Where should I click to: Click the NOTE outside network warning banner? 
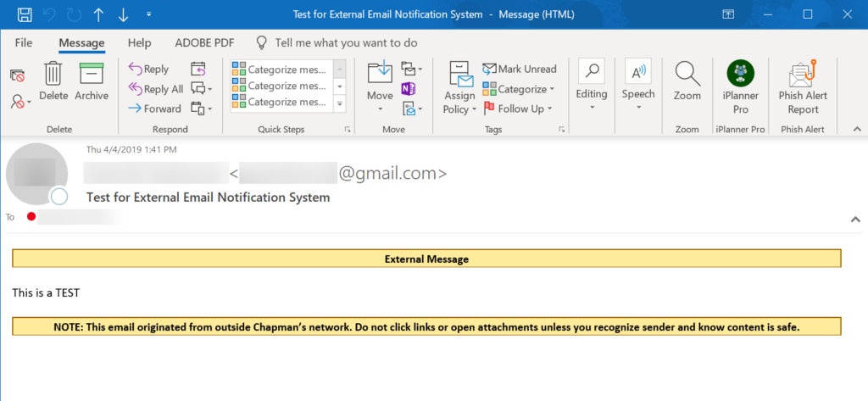(x=427, y=326)
